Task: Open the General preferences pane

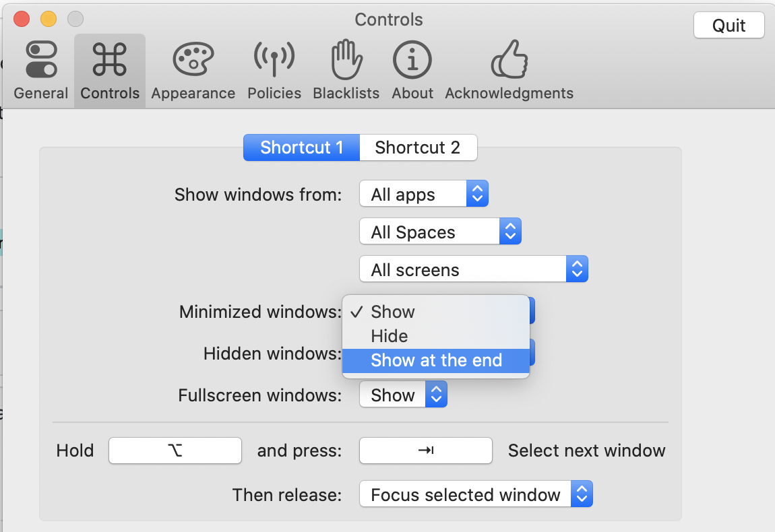Action: (x=40, y=67)
